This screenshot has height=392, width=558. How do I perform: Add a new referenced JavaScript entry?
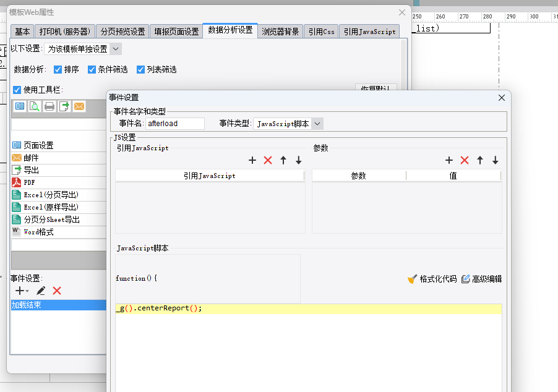252,160
